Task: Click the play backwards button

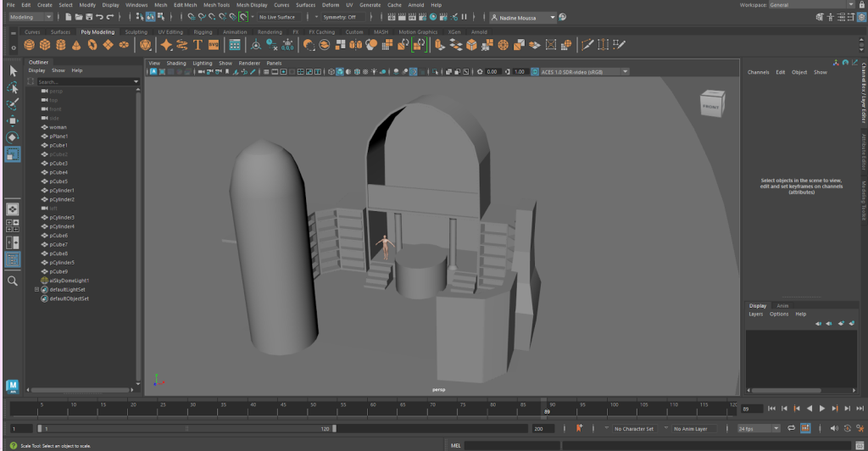Action: click(x=810, y=409)
